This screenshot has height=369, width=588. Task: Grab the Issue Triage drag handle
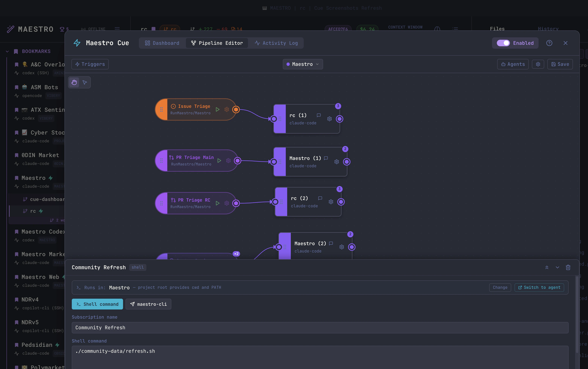click(x=161, y=109)
